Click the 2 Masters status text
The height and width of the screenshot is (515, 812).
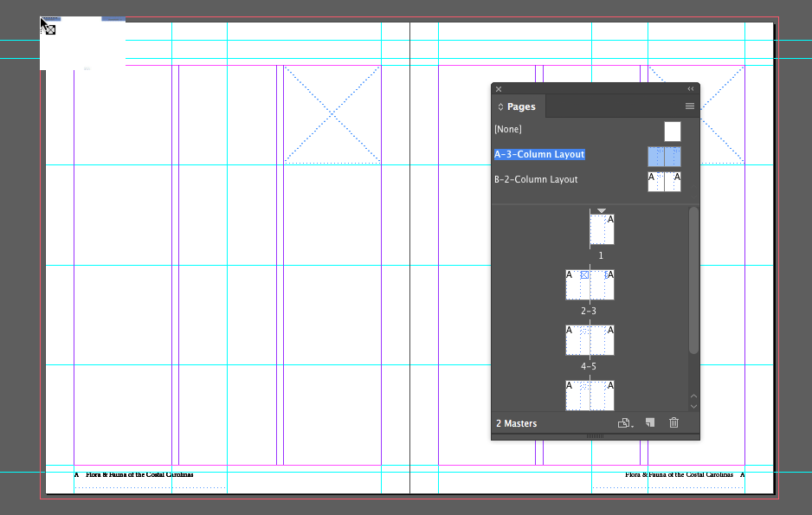click(516, 423)
